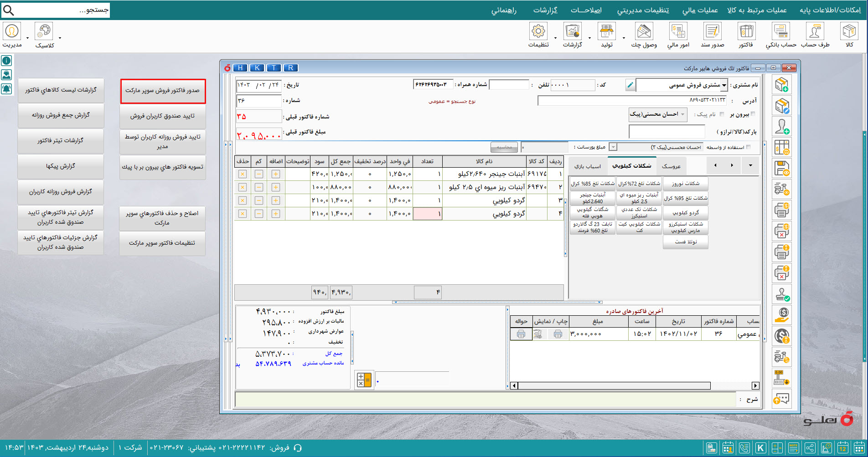Click the مديريت user icon
The image size is (868, 457).
(11, 31)
